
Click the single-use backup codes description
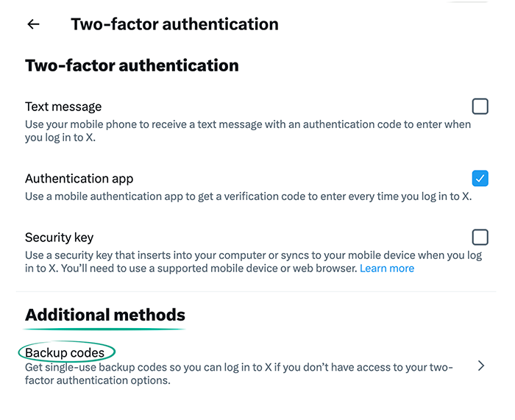[235, 374]
